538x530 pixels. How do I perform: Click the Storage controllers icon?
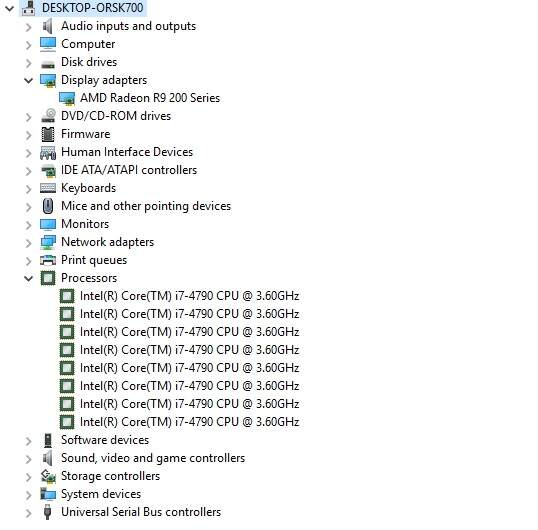[48, 476]
